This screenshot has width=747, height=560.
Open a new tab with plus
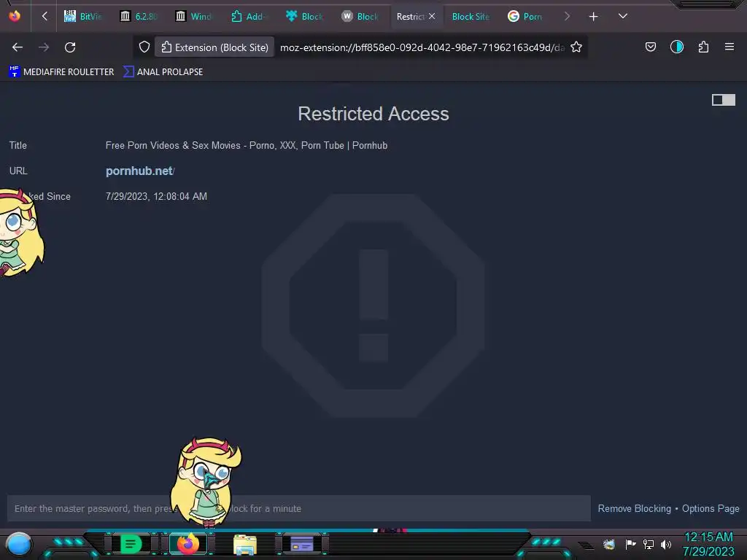(x=593, y=17)
